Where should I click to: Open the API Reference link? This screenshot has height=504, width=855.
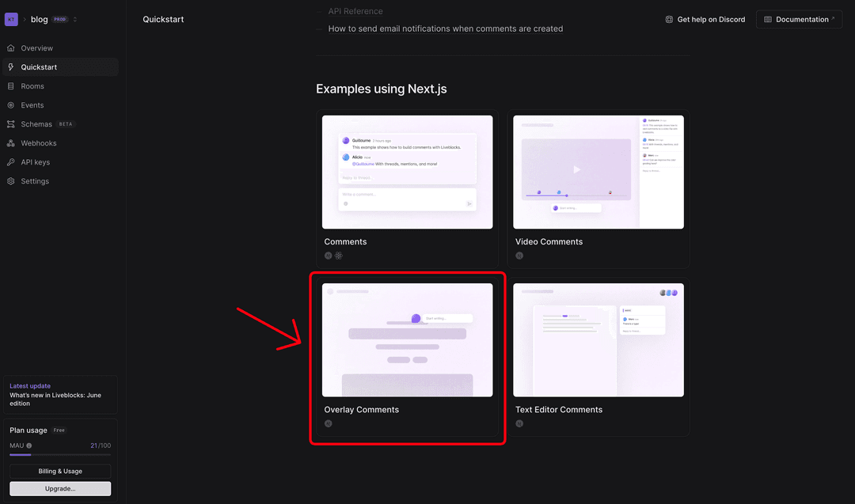click(355, 11)
